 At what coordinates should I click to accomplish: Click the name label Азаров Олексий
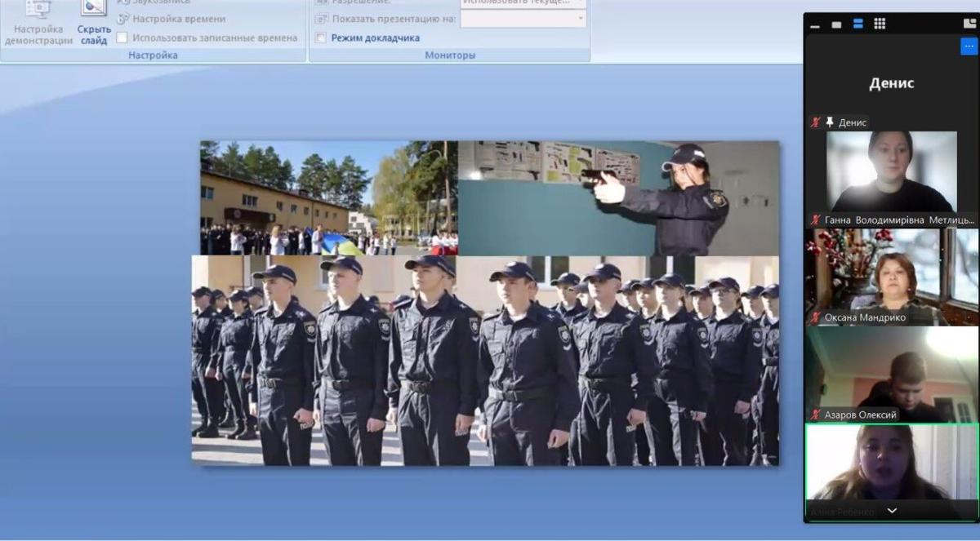coord(860,415)
